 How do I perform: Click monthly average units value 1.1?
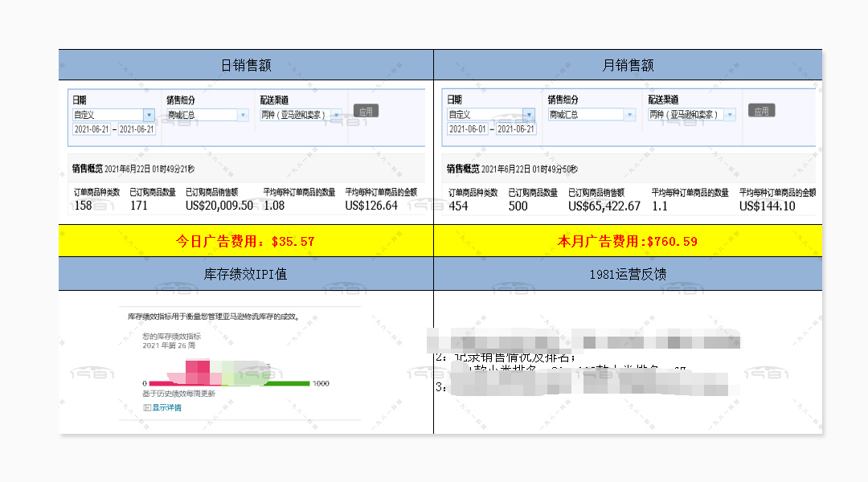click(x=660, y=206)
